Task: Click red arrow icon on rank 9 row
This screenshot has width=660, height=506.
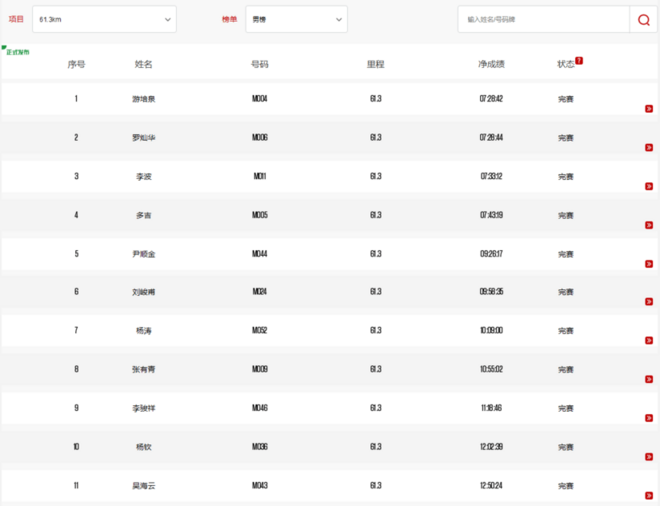Action: (649, 419)
